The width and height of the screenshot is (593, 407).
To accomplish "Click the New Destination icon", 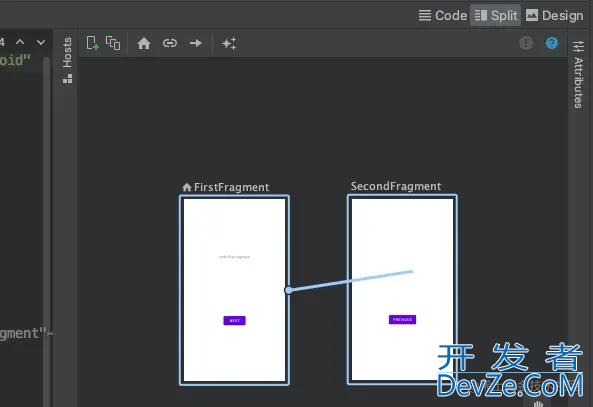I will point(92,43).
